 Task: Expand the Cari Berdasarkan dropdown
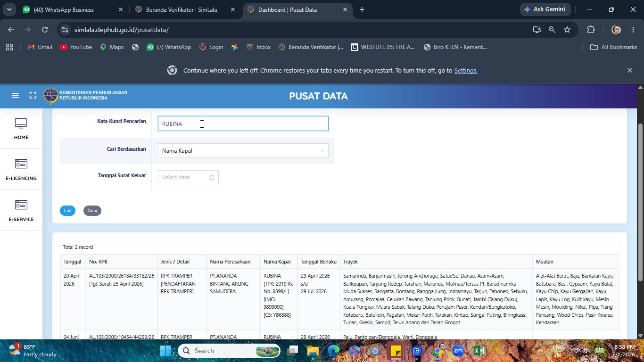[x=243, y=151]
